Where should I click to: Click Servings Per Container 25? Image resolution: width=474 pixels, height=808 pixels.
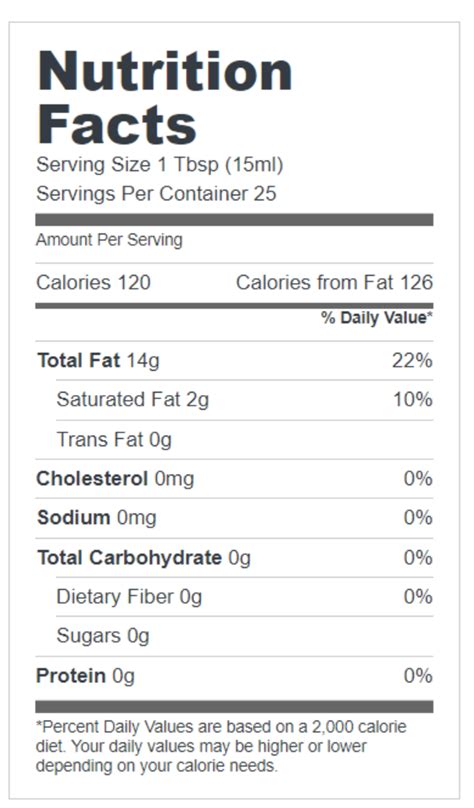click(156, 194)
